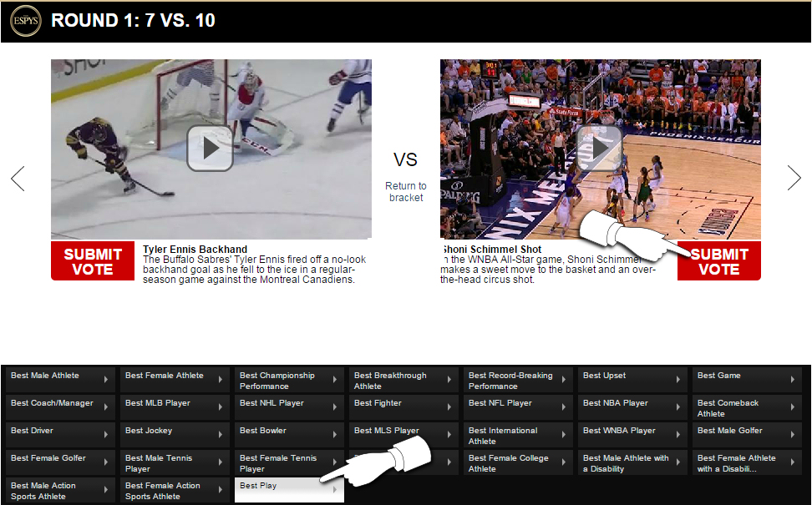Choose the Best Male Golfer category
Screen dimensions: 812x505
point(747,434)
